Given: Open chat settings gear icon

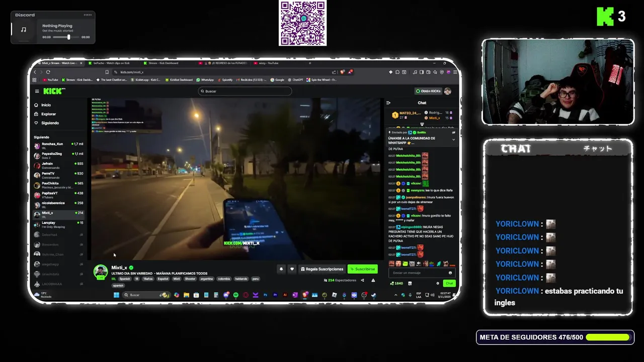Looking at the screenshot, I should (438, 283).
